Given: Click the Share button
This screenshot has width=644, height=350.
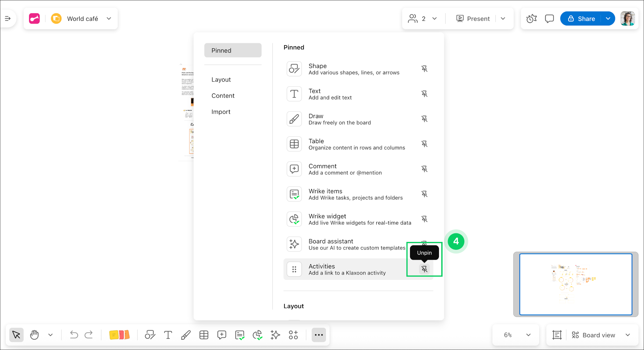Looking at the screenshot, I should pyautogui.click(x=583, y=18).
